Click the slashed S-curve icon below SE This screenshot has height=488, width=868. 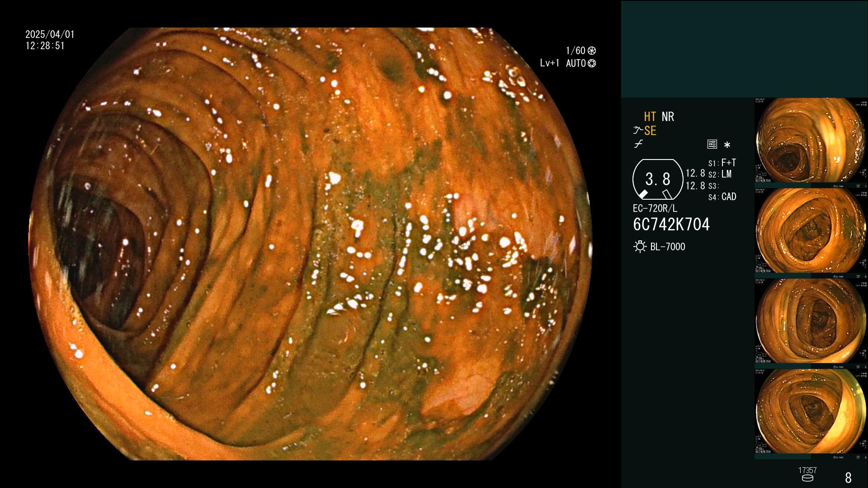(638, 144)
